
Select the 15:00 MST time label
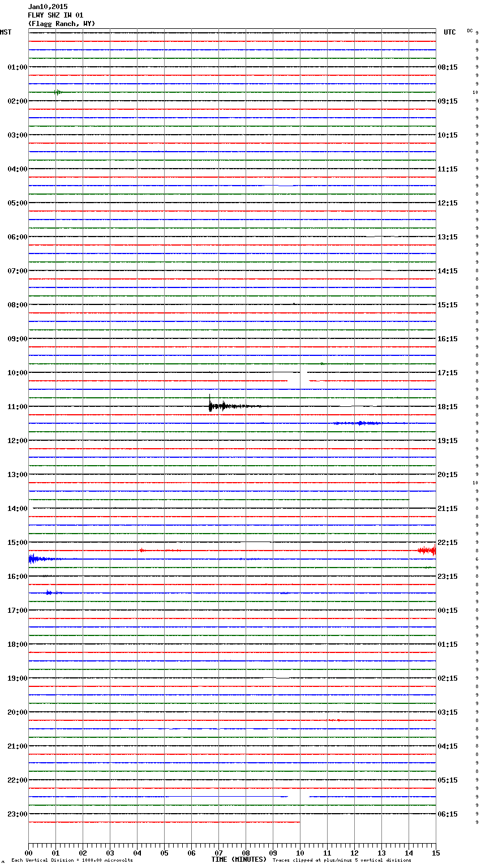point(18,543)
